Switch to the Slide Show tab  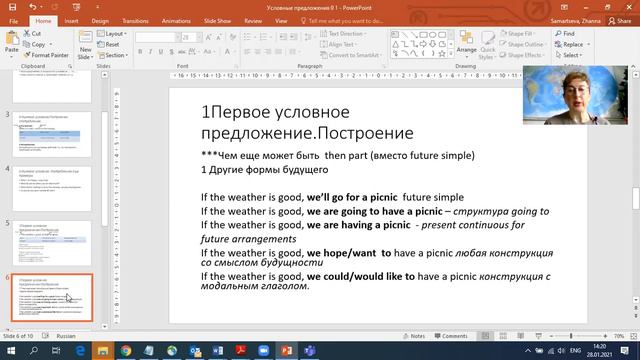coord(217,21)
